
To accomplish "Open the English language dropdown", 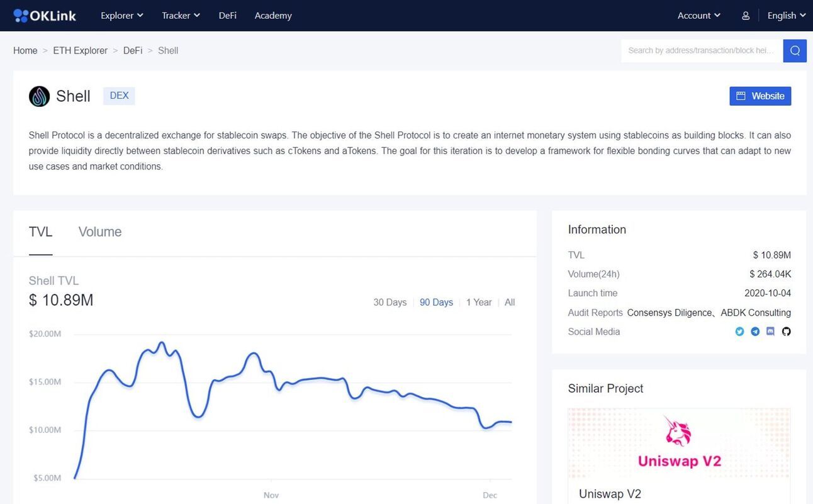I will coord(787,16).
